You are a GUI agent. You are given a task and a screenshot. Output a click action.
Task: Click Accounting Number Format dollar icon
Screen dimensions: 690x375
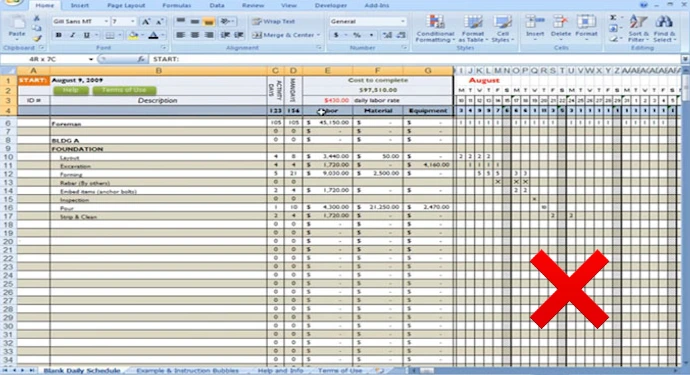[336, 35]
